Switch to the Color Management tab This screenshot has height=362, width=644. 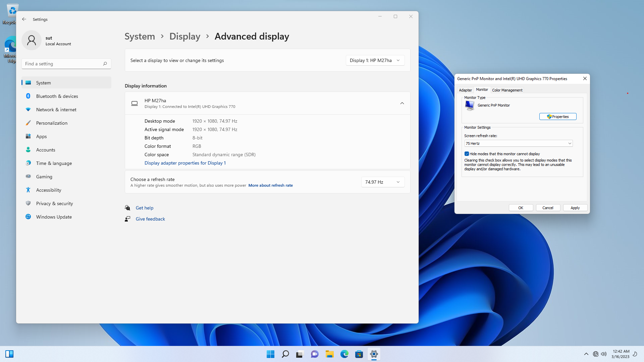(x=507, y=90)
